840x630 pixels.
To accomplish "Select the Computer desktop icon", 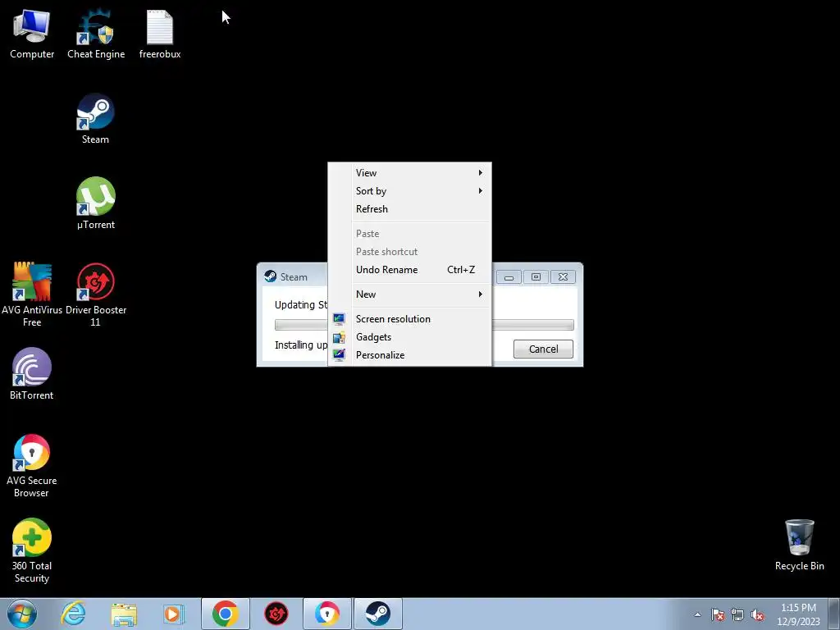I will (x=32, y=34).
